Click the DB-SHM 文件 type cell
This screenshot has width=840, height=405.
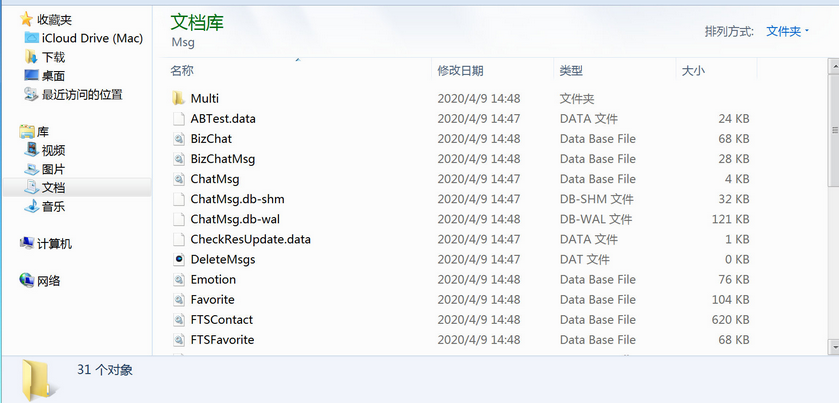pyautogui.click(x=597, y=199)
